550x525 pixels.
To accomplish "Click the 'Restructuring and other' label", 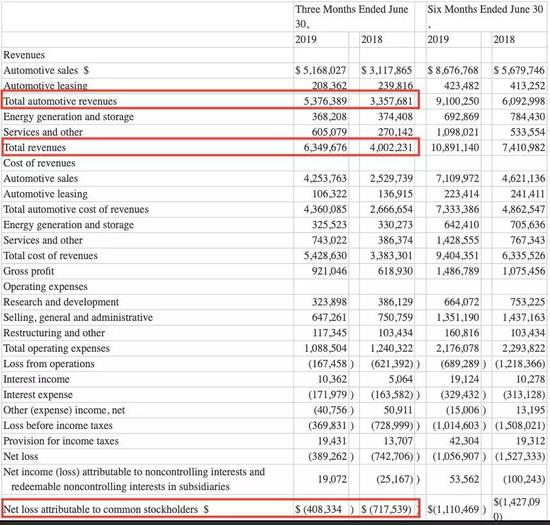I will [x=54, y=333].
